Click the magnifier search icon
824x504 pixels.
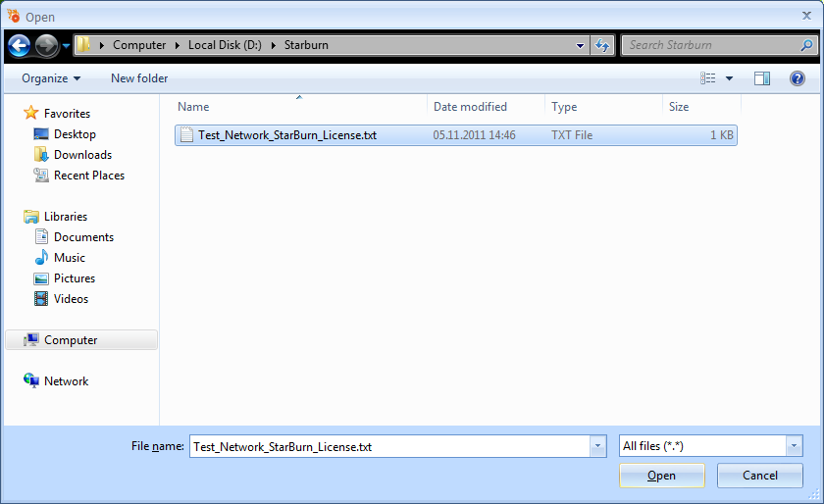[x=806, y=46]
